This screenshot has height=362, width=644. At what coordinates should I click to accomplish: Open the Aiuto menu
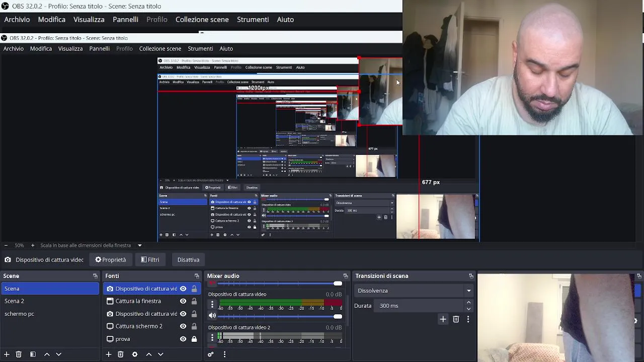click(285, 20)
